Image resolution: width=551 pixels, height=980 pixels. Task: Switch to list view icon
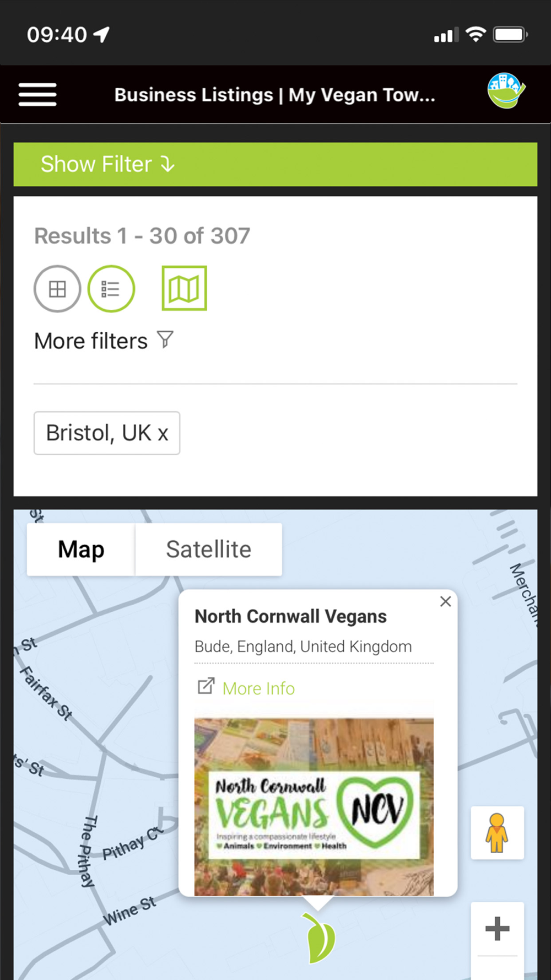(111, 289)
